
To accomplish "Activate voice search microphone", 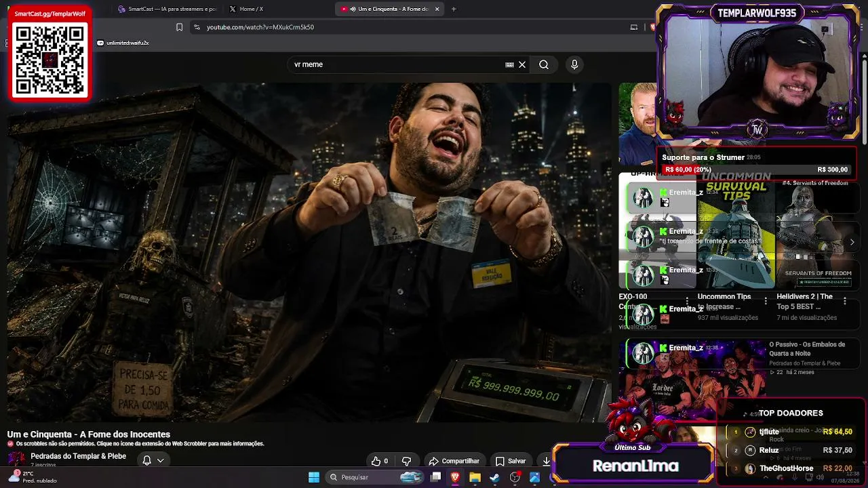I will pyautogui.click(x=574, y=64).
